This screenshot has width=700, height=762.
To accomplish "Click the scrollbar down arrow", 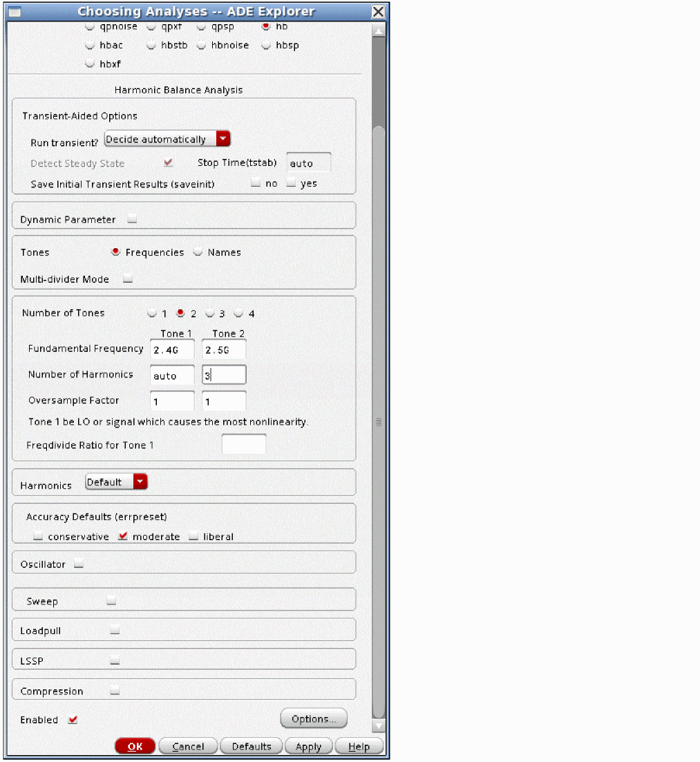I will tap(379, 726).
